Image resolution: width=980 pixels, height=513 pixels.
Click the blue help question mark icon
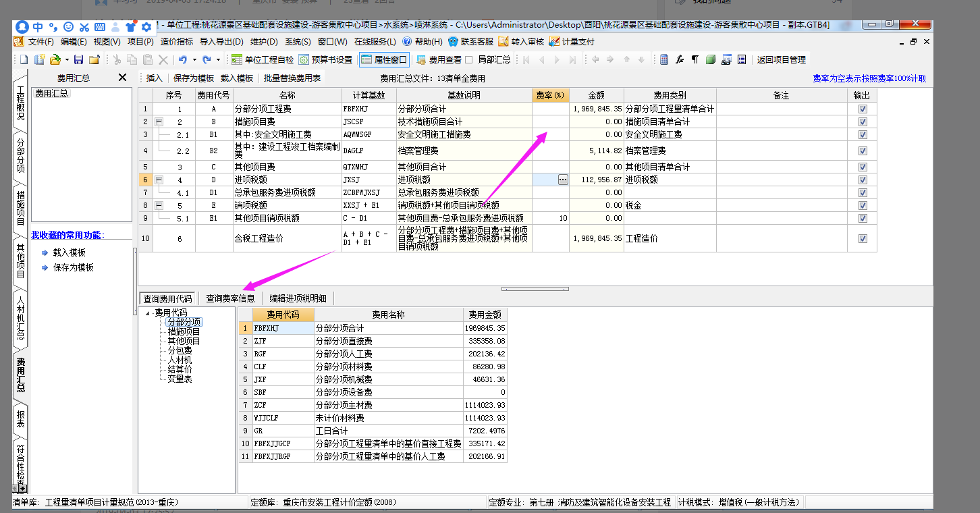click(x=407, y=42)
